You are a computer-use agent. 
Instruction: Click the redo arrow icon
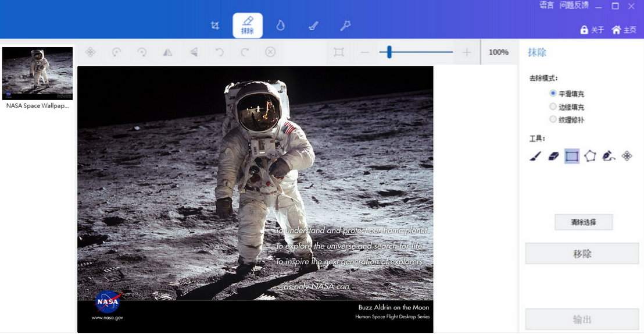(x=245, y=52)
